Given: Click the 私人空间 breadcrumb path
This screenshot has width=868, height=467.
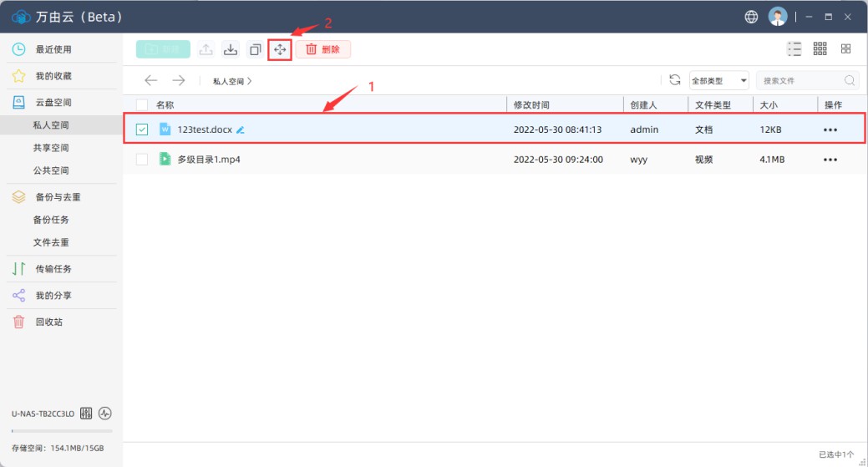Looking at the screenshot, I should pos(229,81).
